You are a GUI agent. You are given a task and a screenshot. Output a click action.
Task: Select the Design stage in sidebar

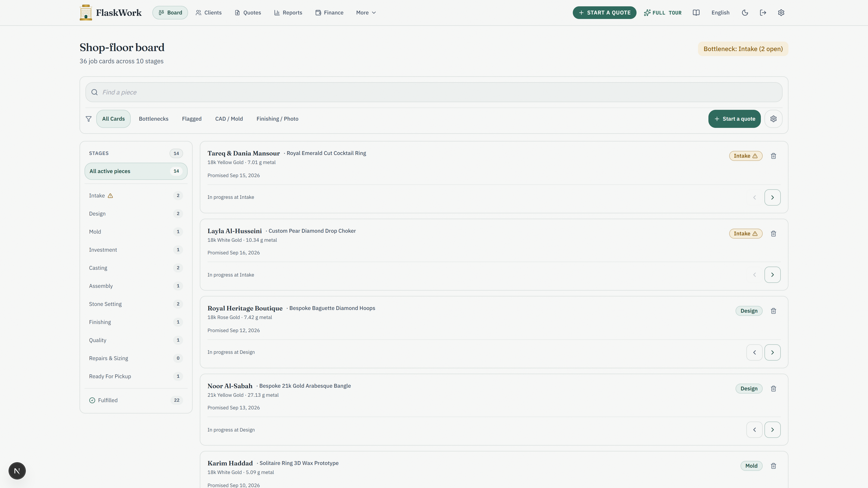tap(136, 214)
